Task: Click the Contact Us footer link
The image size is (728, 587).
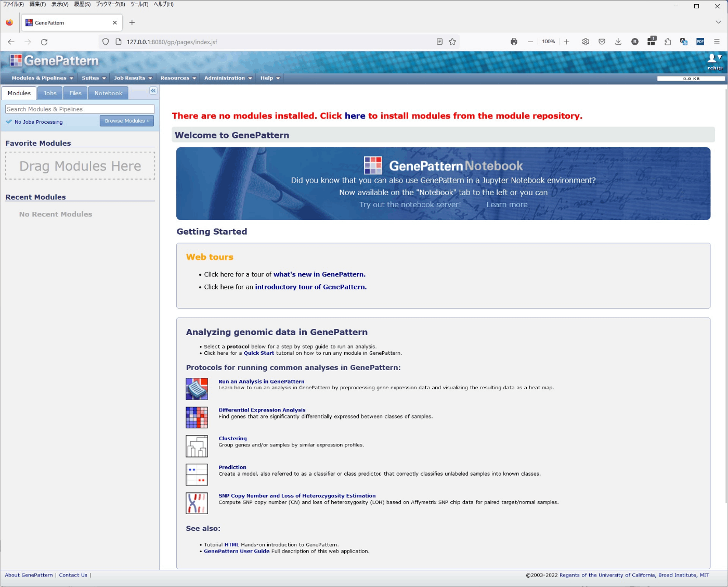Action: coord(73,575)
